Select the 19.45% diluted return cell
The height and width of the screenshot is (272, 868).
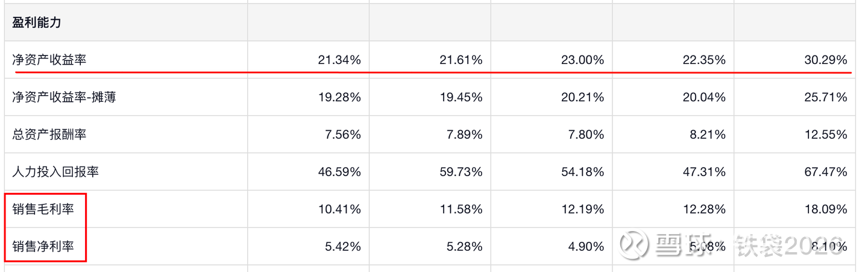tap(461, 96)
